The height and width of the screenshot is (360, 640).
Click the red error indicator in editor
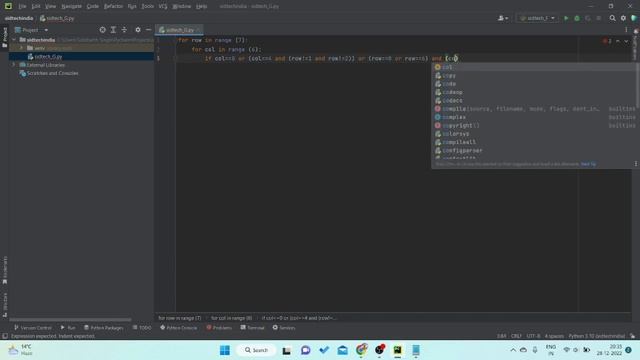tap(607, 41)
